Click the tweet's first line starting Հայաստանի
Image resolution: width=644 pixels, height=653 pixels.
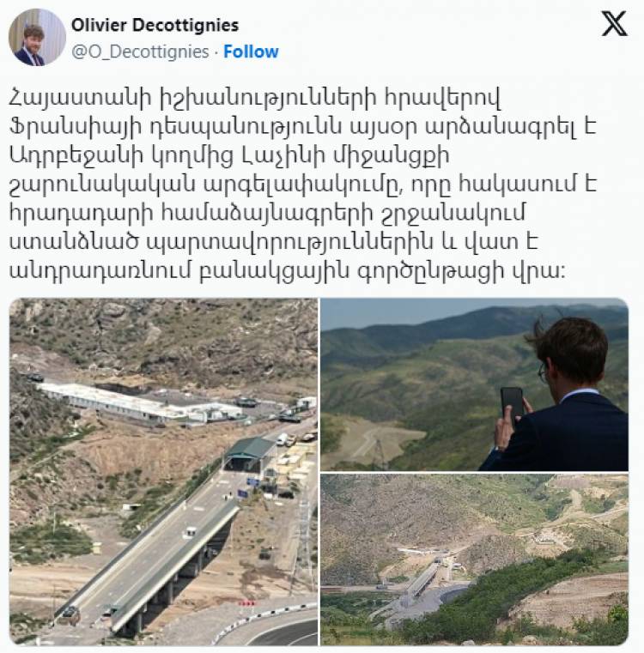coord(254,100)
